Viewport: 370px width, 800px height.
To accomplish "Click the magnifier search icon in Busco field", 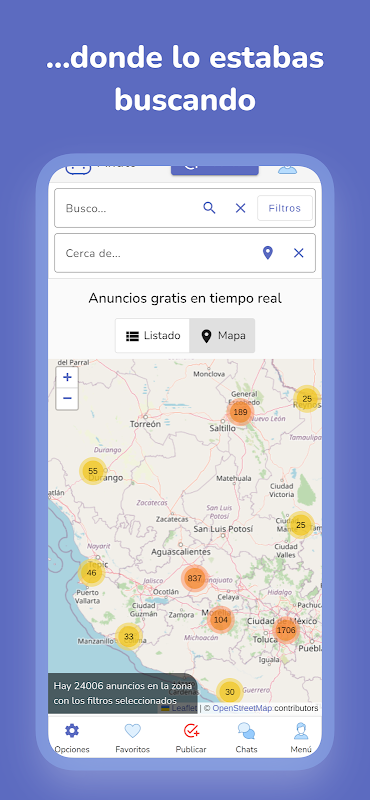I will point(209,208).
